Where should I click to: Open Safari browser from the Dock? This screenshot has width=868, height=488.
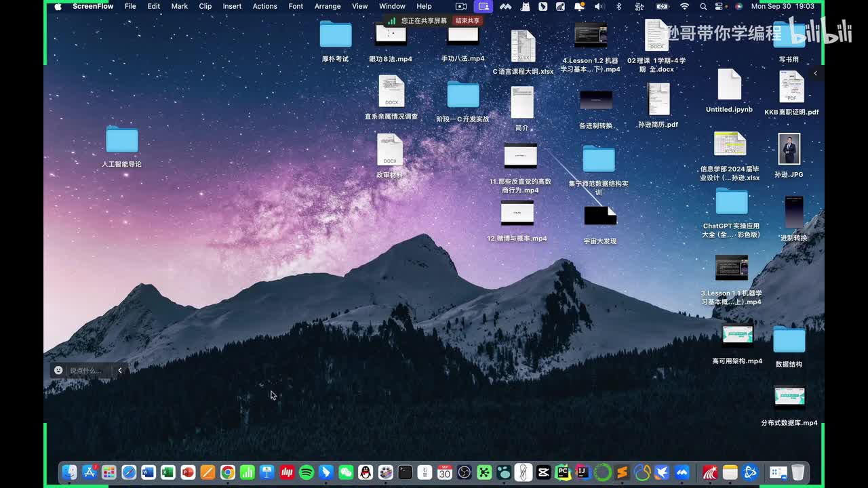[x=129, y=472]
